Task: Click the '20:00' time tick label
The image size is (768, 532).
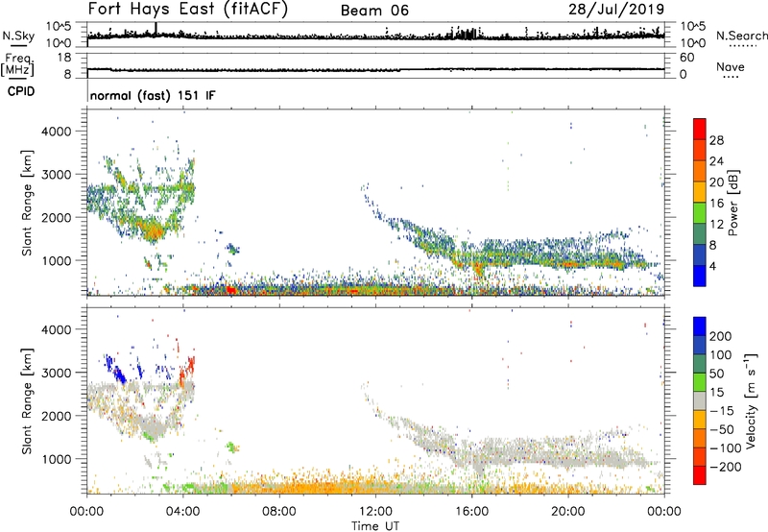Action: [567, 512]
